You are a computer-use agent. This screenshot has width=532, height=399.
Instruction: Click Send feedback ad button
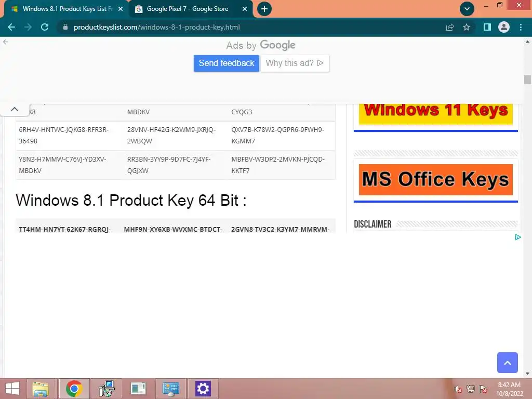coord(227,63)
